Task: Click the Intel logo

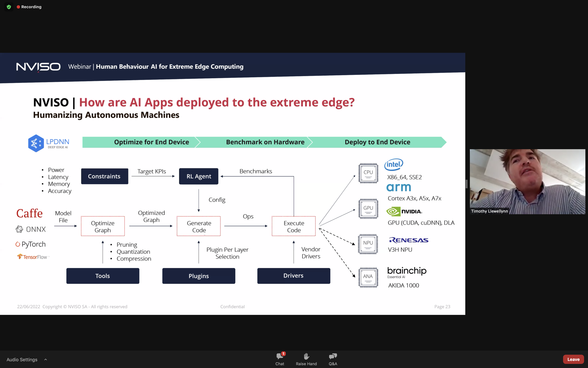Action: [x=394, y=164]
